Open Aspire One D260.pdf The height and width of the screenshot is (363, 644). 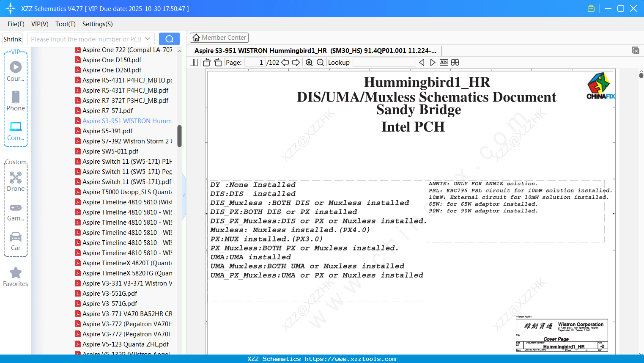[x=112, y=70]
